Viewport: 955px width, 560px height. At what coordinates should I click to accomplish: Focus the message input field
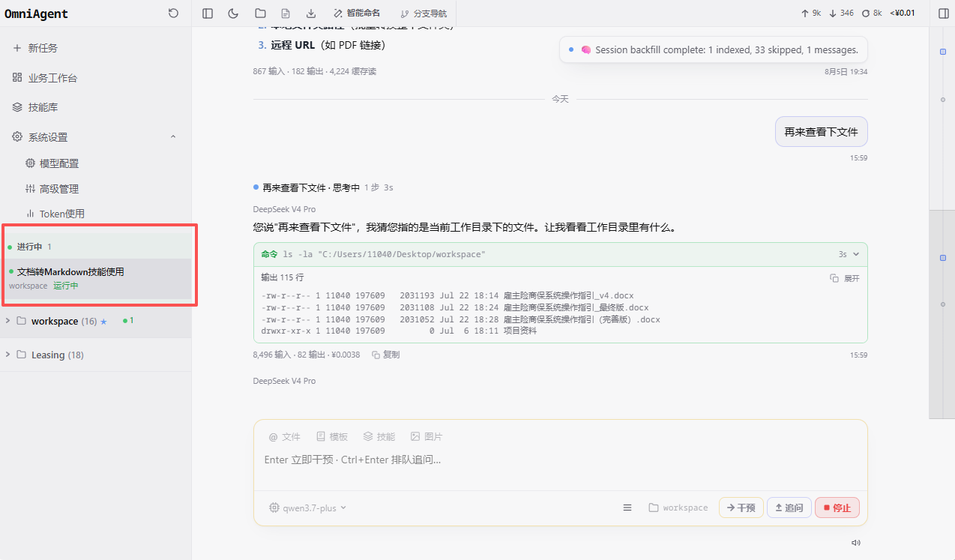pos(561,460)
